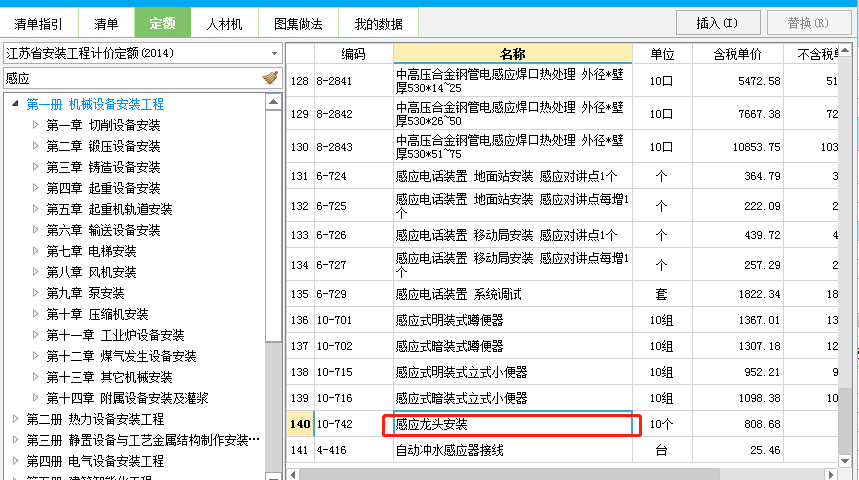Select 第六章 输送设备安装 in tree
The height and width of the screenshot is (480, 859).
(103, 230)
